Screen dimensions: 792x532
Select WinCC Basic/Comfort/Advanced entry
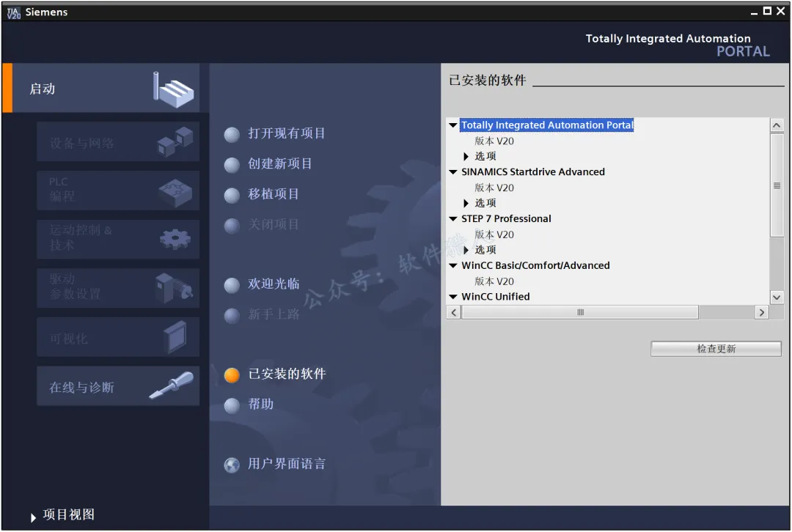(x=535, y=265)
